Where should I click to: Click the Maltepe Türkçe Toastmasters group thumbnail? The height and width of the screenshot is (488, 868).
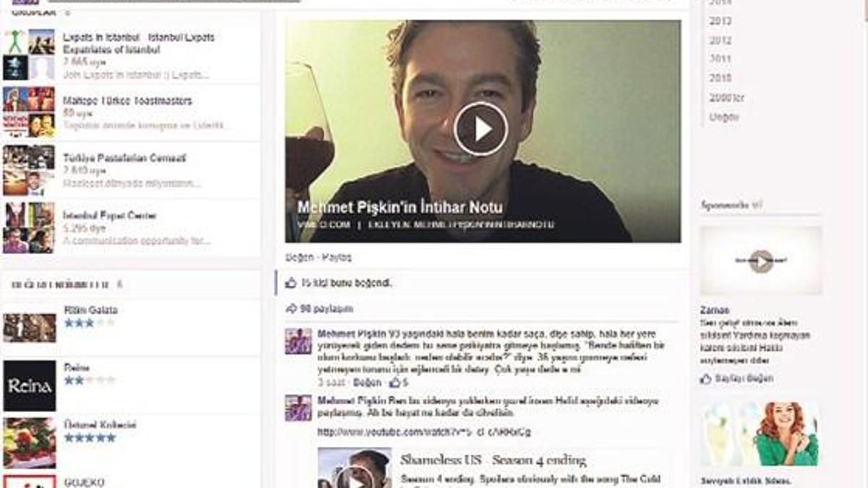[x=29, y=112]
